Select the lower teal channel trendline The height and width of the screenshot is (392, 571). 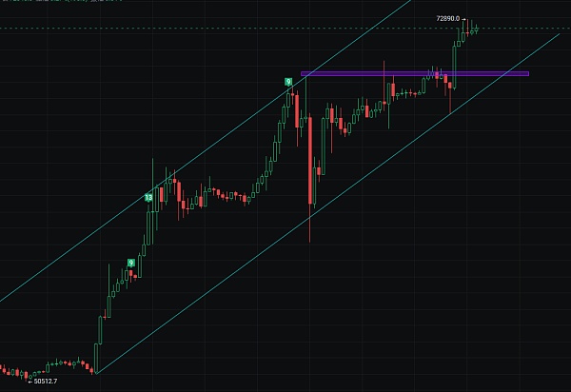327,204
